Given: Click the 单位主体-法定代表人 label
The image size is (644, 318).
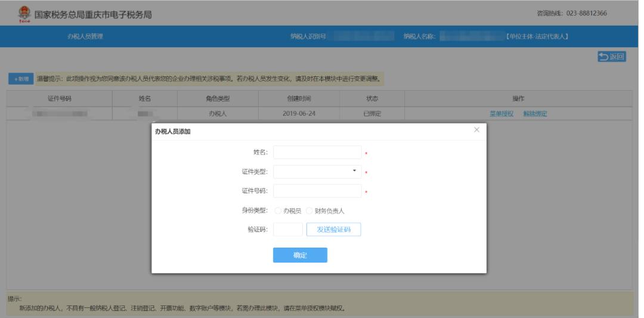Looking at the screenshot, I should click(537, 37).
